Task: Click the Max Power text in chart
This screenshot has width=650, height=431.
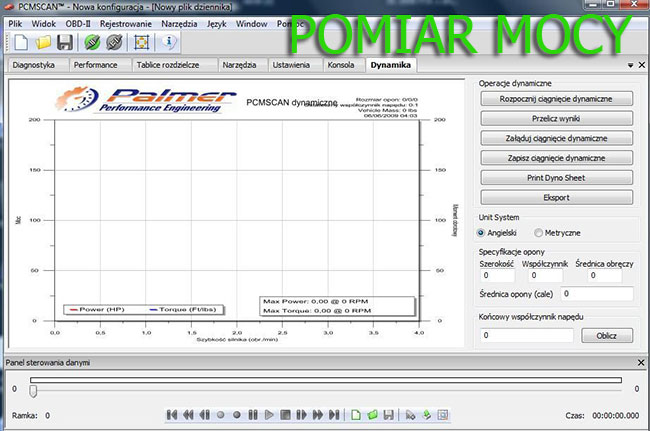Action: 315,301
